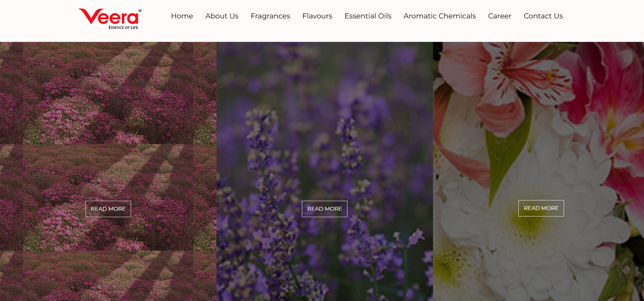Select Flavours in the navigation bar

[x=317, y=16]
